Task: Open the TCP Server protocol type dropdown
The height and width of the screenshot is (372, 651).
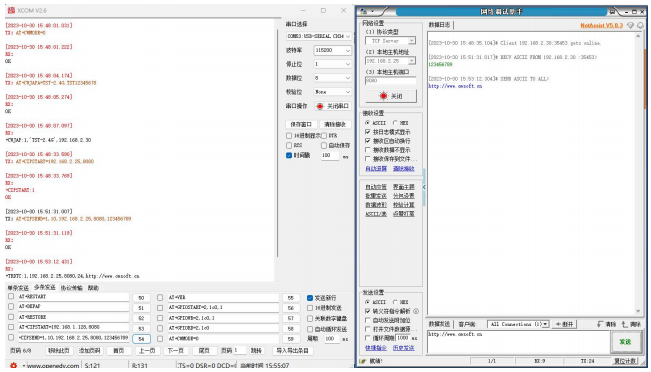Action: click(390, 41)
